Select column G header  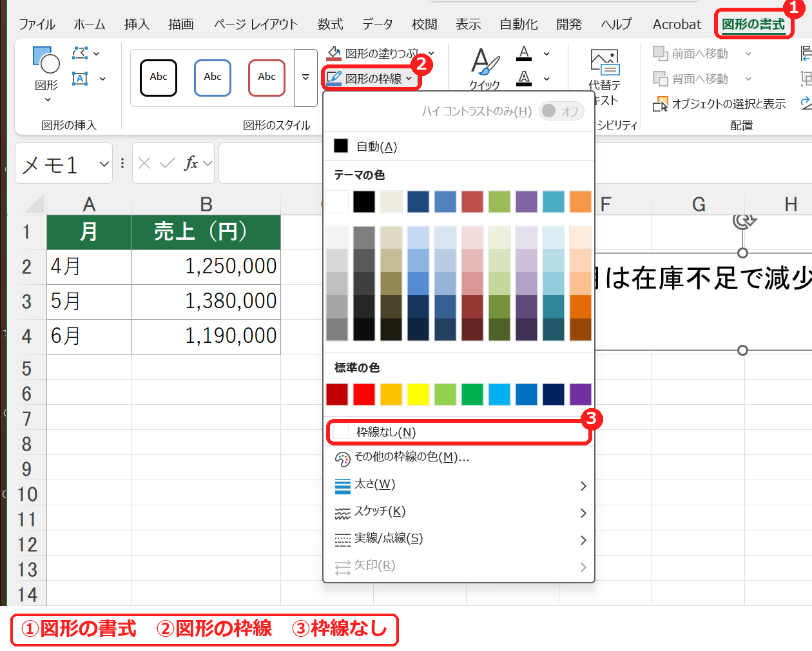click(699, 204)
